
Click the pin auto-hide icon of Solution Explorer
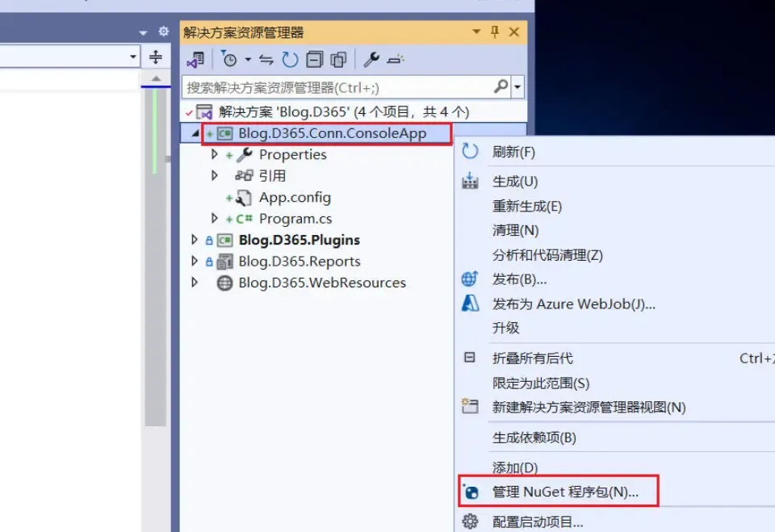[495, 32]
